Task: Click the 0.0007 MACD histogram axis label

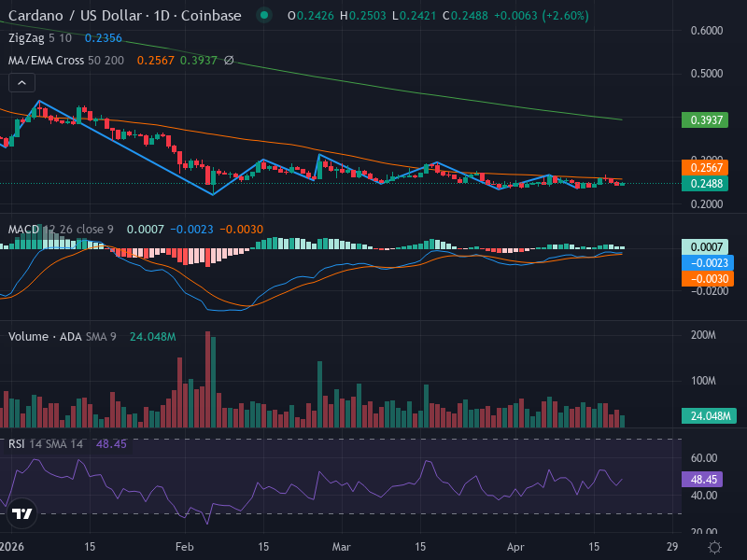Action: [x=705, y=246]
